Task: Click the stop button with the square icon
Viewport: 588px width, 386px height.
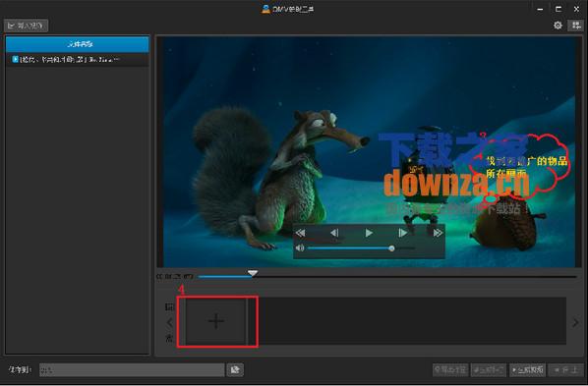Action: [565, 370]
